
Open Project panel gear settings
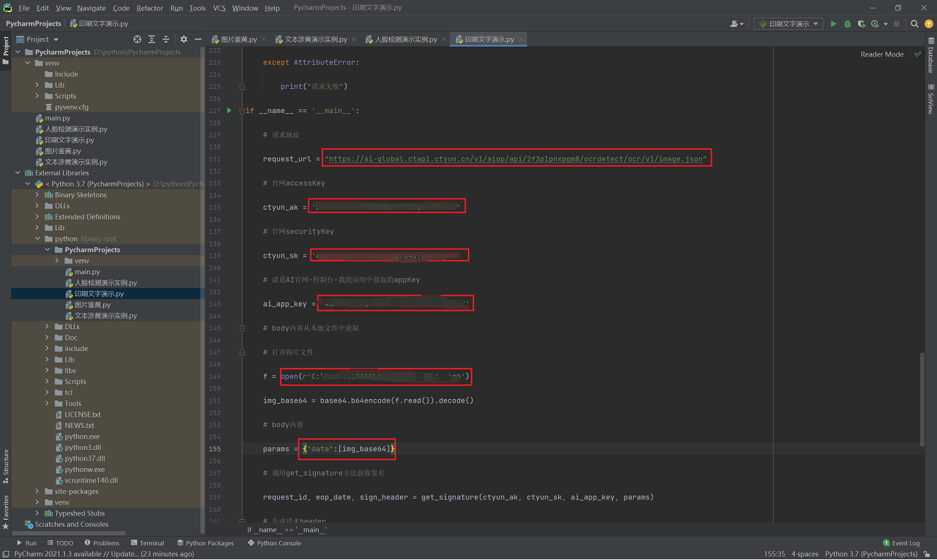coord(184,40)
